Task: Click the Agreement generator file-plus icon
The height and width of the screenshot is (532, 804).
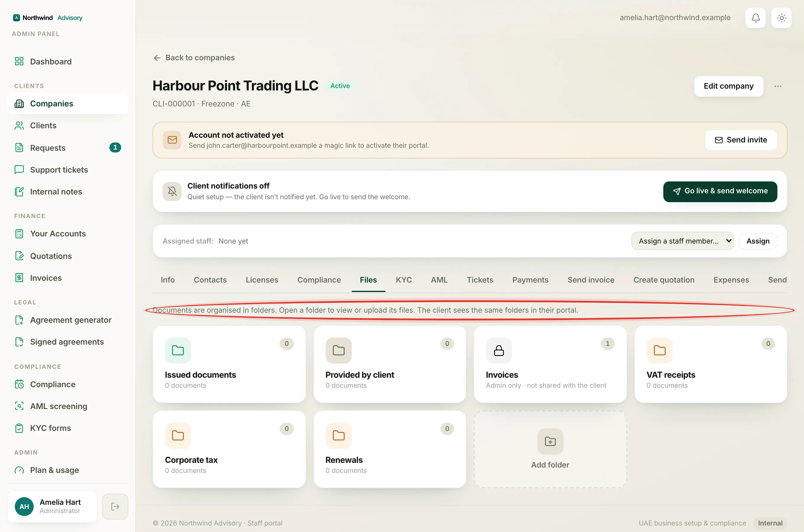Action: coord(19,320)
